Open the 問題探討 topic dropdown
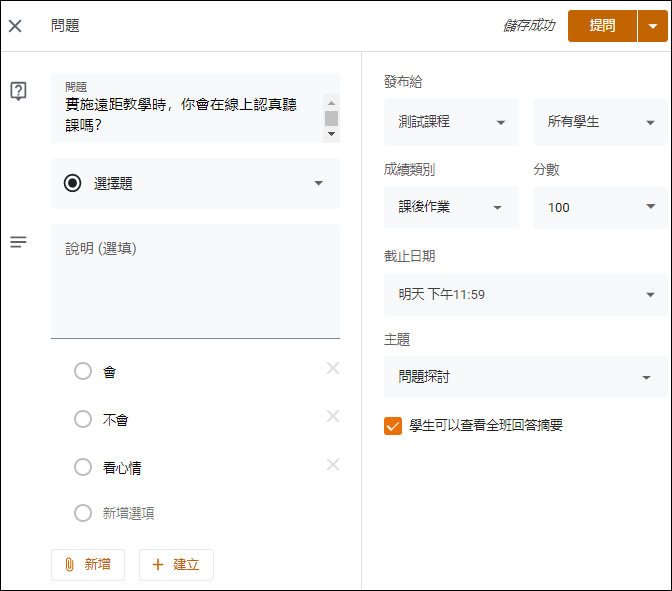This screenshot has height=591, width=672. (525, 377)
